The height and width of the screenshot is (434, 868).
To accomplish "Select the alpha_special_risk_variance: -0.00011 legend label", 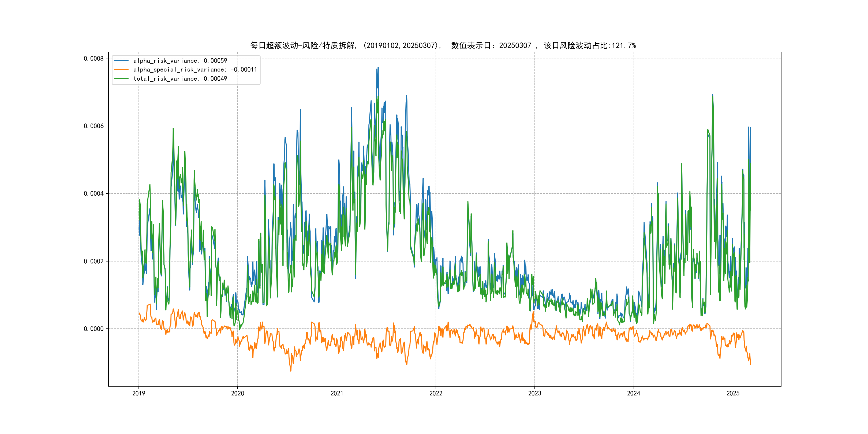I will click(x=195, y=70).
